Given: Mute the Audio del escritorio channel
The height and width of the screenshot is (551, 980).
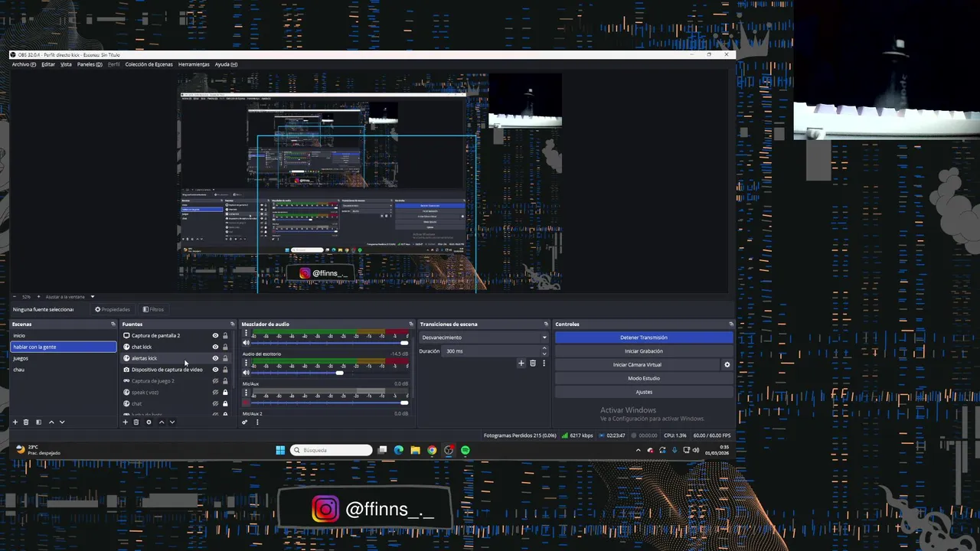Looking at the screenshot, I should [246, 373].
